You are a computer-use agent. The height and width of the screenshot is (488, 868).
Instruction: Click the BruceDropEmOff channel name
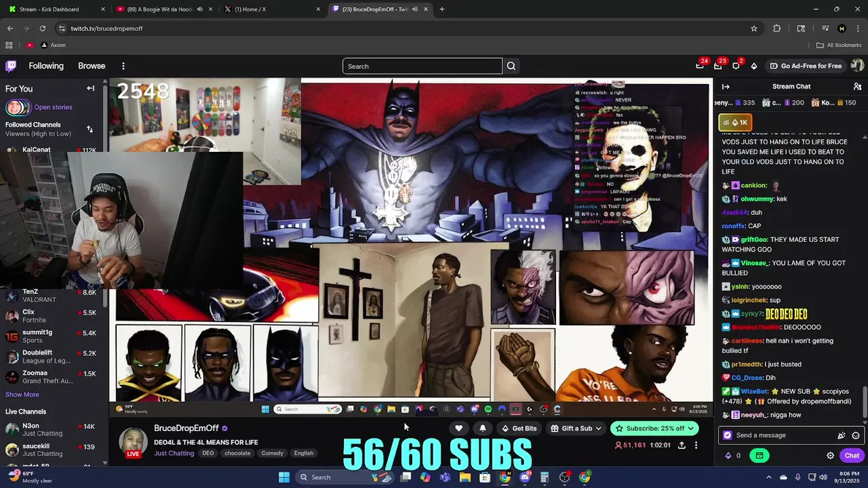point(186,428)
